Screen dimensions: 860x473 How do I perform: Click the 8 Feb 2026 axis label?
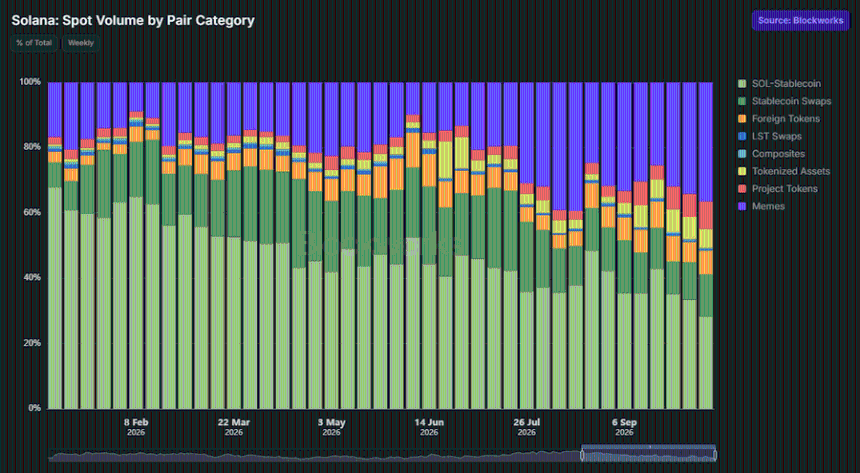click(x=136, y=427)
